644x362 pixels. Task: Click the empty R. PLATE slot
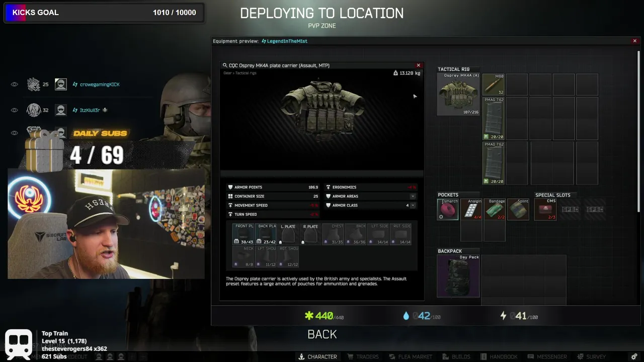pos(310,234)
